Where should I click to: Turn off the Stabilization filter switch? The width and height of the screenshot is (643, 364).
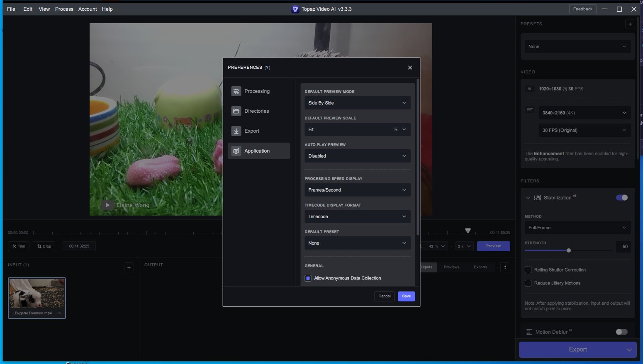pos(622,198)
